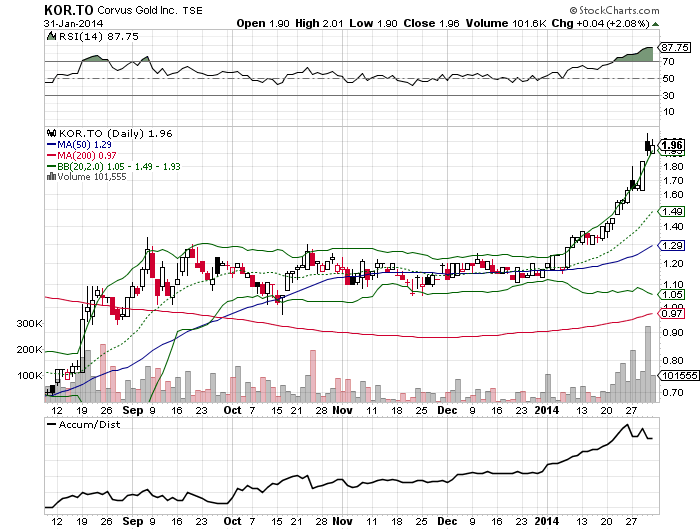This screenshot has height=530, width=700.
Task: Click the RSI 70 axis label
Action: pos(668,62)
